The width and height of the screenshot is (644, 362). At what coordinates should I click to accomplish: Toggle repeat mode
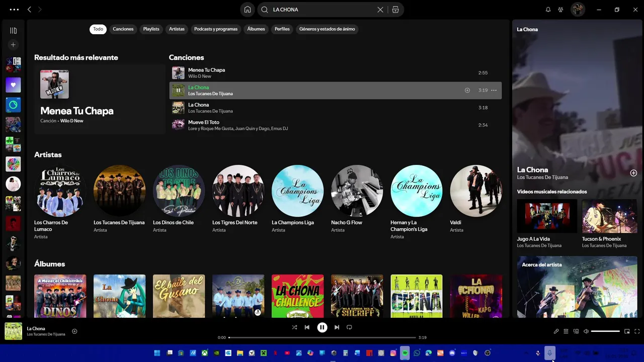(349, 327)
